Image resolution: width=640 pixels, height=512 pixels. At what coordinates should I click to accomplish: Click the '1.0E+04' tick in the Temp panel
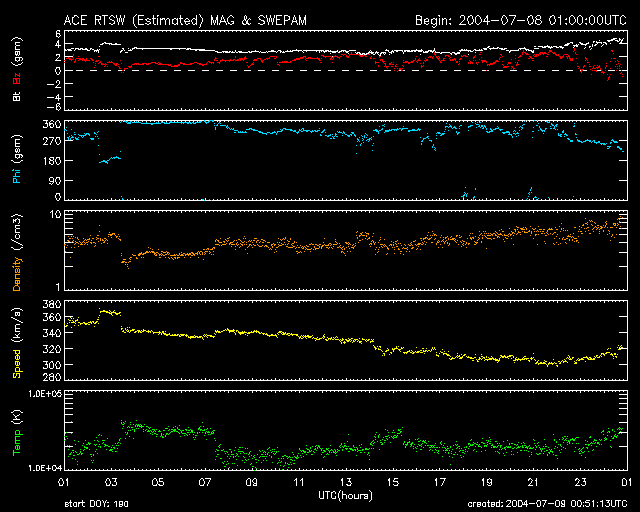pyautogui.click(x=45, y=467)
